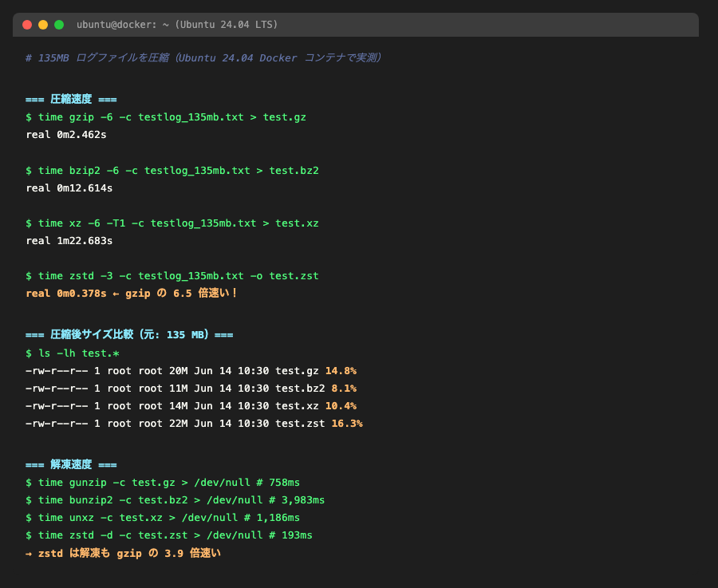The height and width of the screenshot is (588, 718).
Task: Click the test.zst file listing row
Action: coord(194,423)
